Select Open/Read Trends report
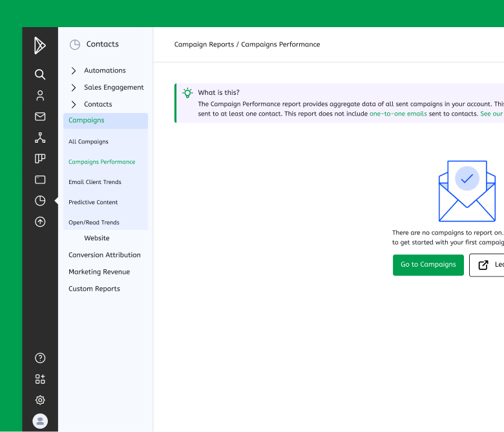This screenshot has width=504, height=432. pos(94,222)
